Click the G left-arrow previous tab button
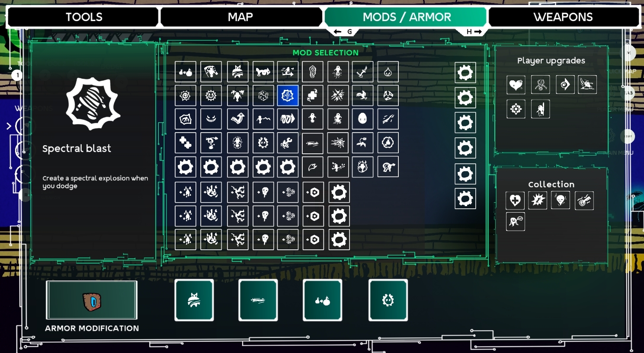This screenshot has height=353, width=644. (x=343, y=32)
